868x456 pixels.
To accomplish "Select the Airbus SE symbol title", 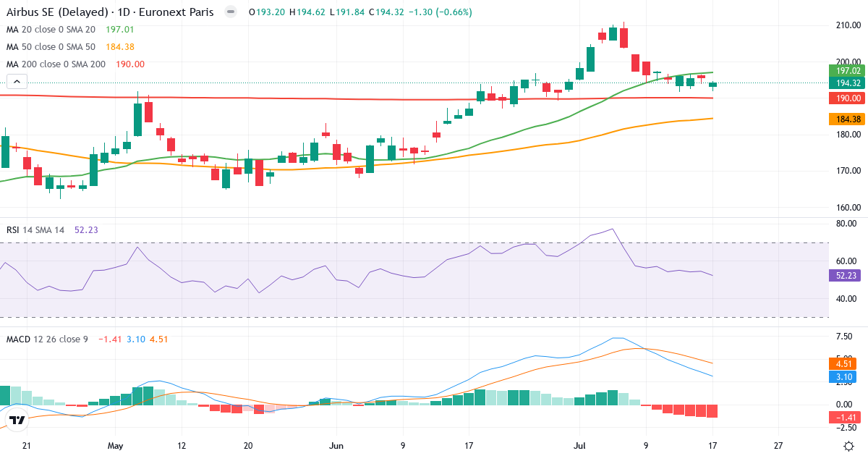I will (x=111, y=12).
